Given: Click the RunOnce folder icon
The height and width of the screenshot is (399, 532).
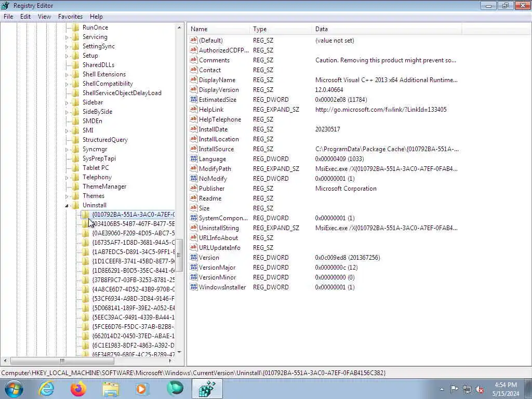Looking at the screenshot, I should (76, 28).
